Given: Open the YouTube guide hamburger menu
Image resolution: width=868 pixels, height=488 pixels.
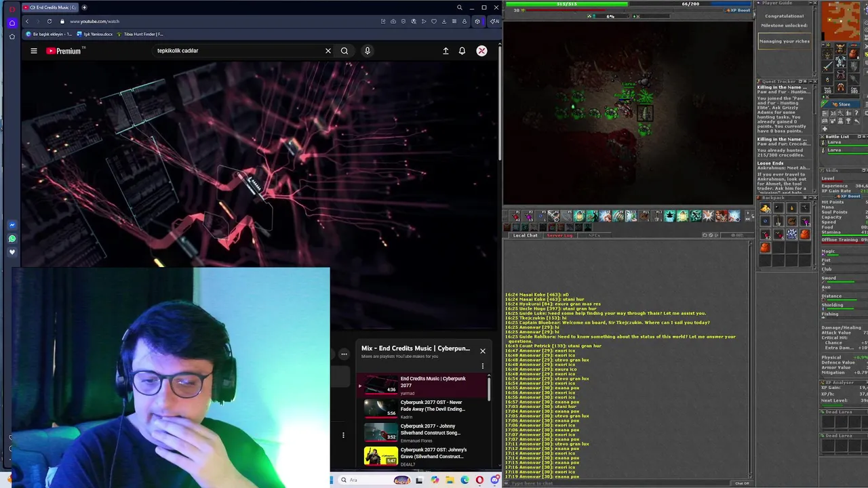Looking at the screenshot, I should click(33, 51).
